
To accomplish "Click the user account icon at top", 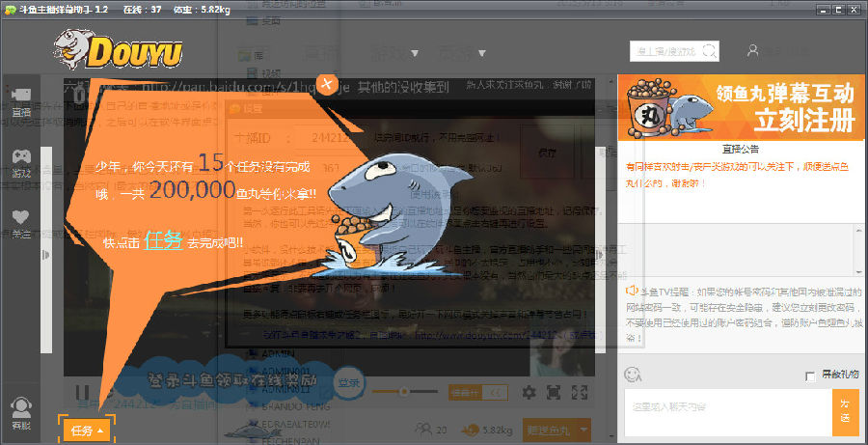I will point(753,50).
